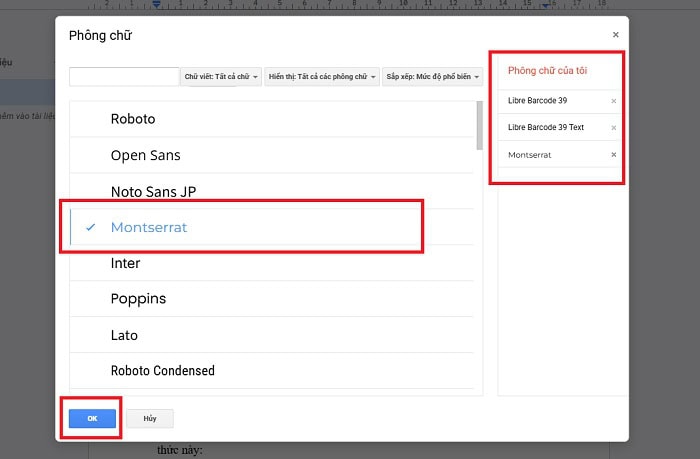Select the Roboto font
This screenshot has height=459, width=700.
coord(133,119)
